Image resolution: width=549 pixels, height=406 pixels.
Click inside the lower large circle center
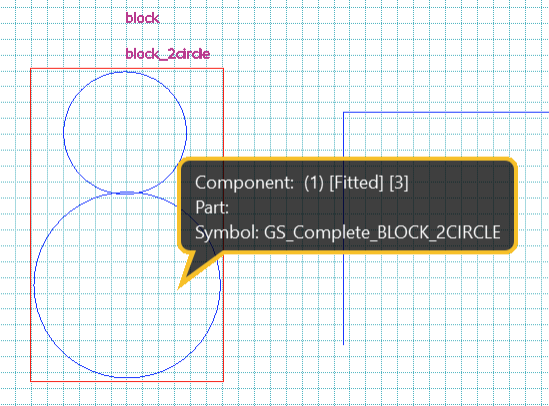(127, 285)
